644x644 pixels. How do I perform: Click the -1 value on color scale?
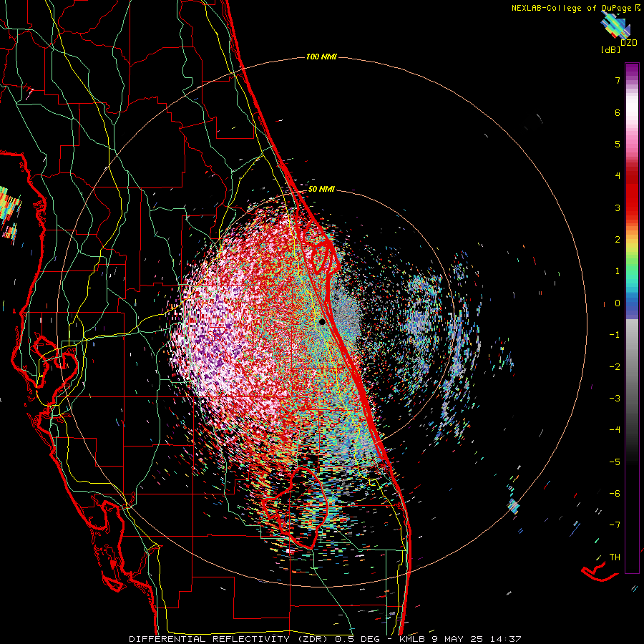coord(615,334)
